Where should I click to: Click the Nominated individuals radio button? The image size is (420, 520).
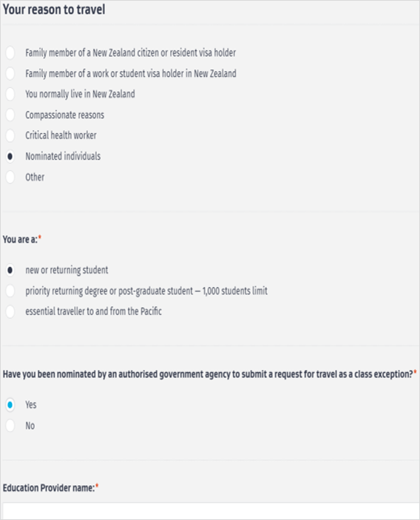coord(10,156)
